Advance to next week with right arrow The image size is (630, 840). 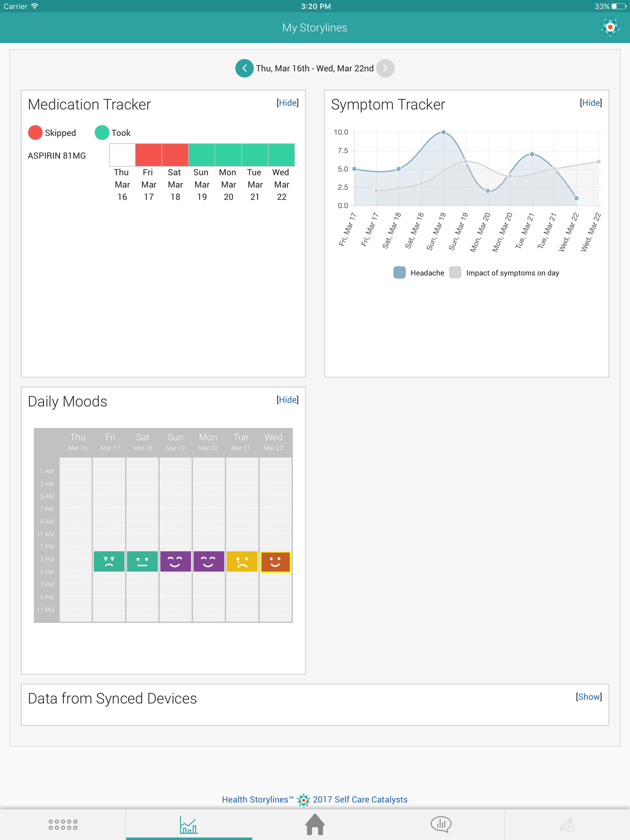point(385,68)
